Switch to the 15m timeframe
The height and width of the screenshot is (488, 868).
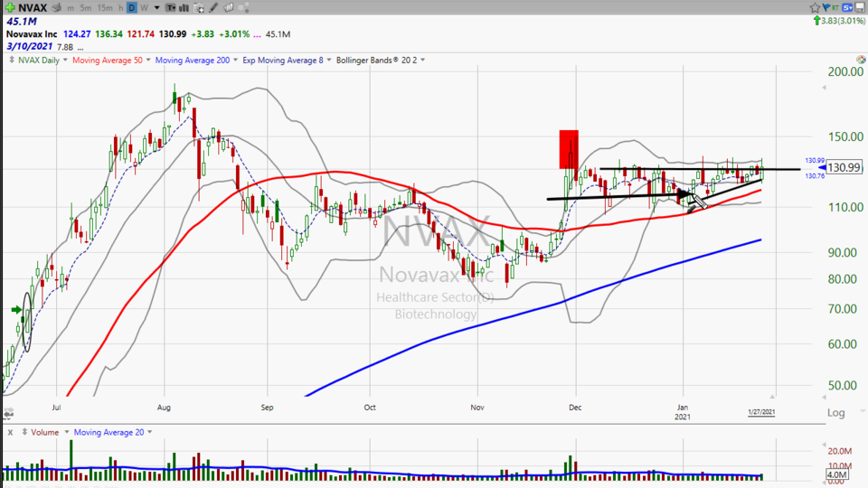pyautogui.click(x=105, y=8)
